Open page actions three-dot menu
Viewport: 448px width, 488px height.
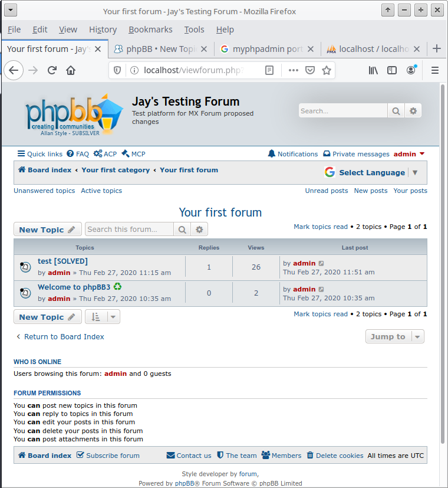click(293, 70)
